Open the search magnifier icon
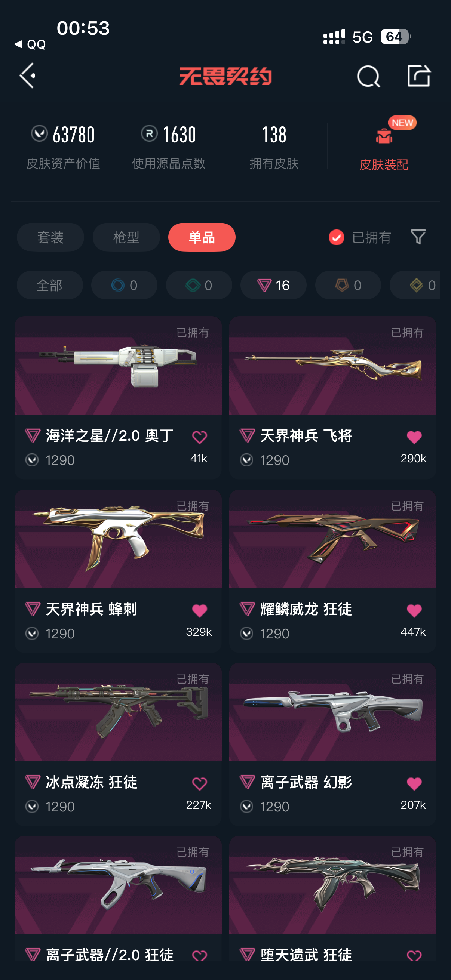Screen dimensions: 451x980 pos(368,76)
